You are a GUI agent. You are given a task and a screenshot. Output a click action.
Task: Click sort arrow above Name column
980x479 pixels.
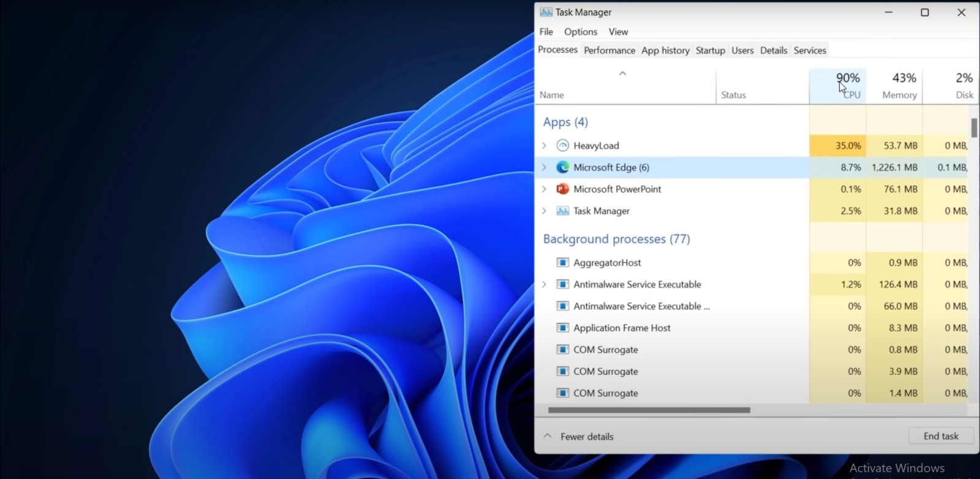(622, 74)
